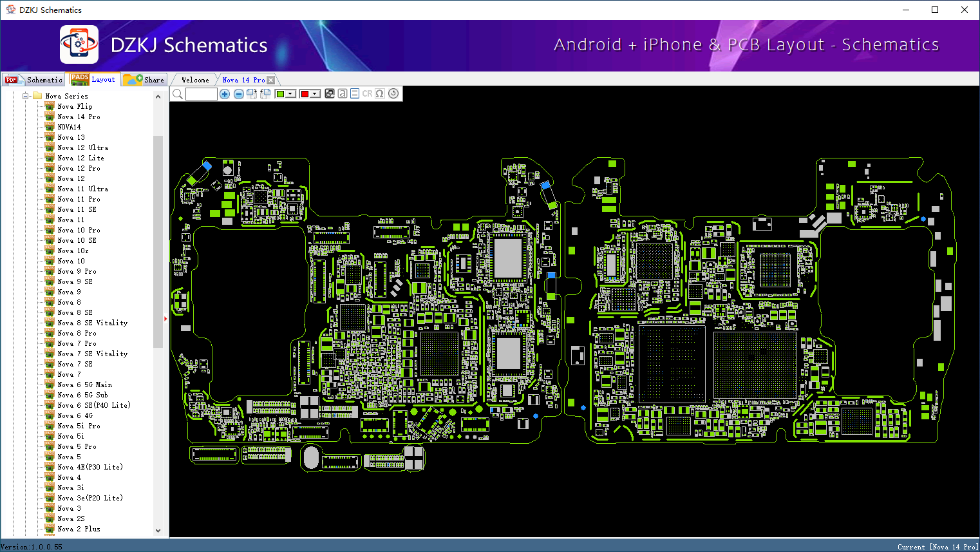
Task: Rotate the board layout clockwise
Action: pyautogui.click(x=252, y=94)
